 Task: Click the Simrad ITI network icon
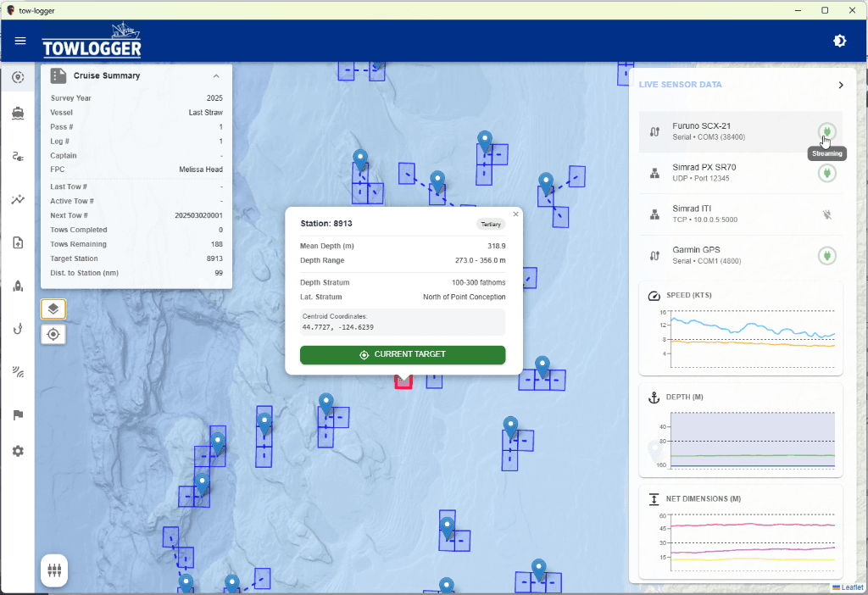(655, 214)
